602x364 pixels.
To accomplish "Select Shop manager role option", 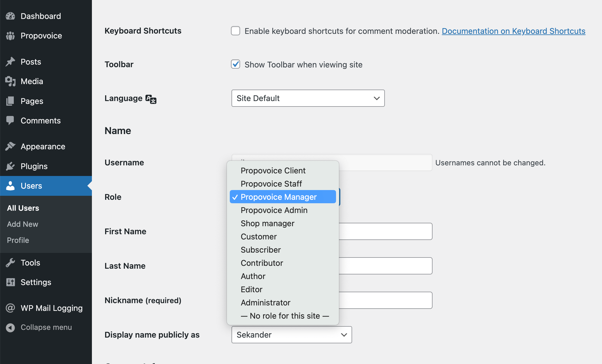I will 283,223.
